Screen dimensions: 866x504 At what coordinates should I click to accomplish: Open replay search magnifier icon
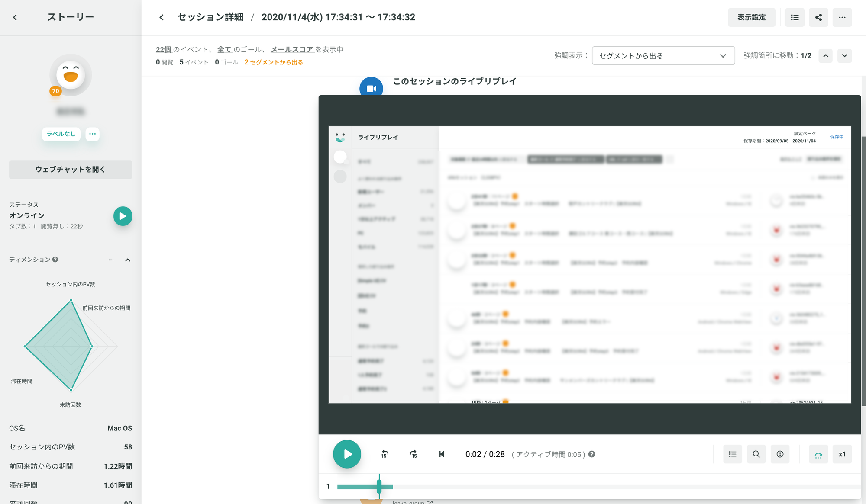(x=756, y=454)
